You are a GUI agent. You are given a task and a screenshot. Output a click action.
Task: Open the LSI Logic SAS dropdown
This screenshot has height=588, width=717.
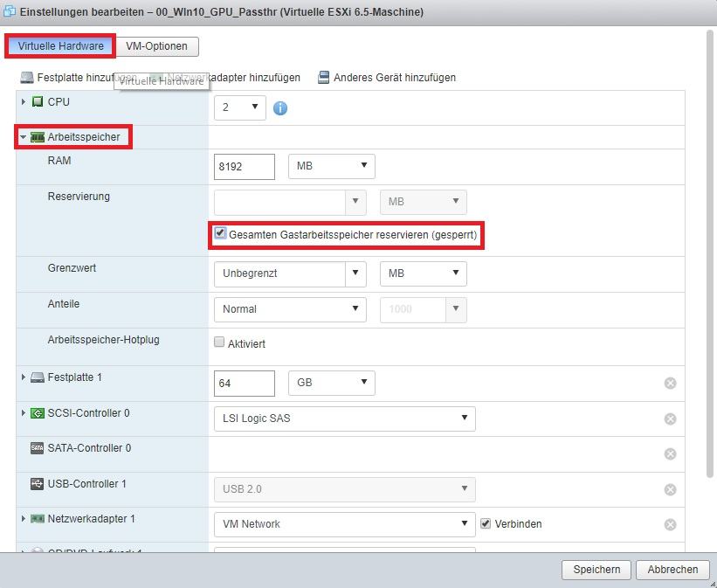[x=345, y=419]
